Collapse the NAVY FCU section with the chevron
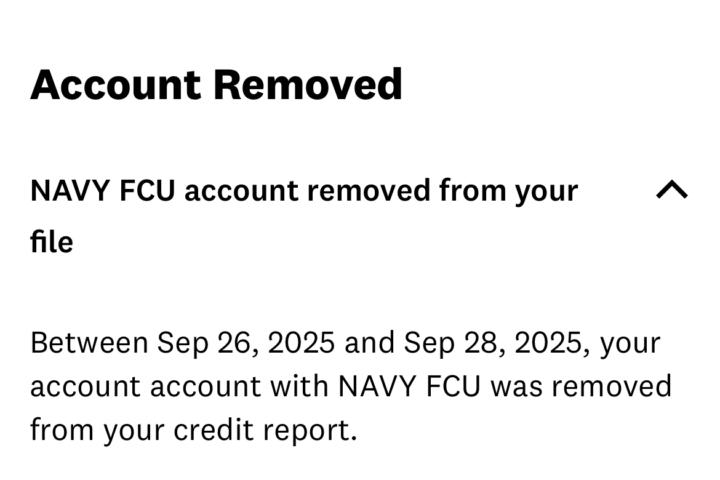Screen dimensions: 720x480 (671, 190)
